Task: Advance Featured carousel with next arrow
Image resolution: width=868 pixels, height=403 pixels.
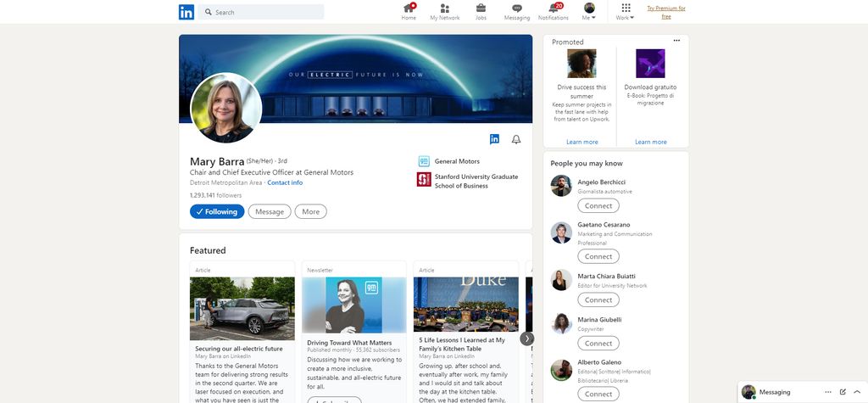Action: coord(527,339)
